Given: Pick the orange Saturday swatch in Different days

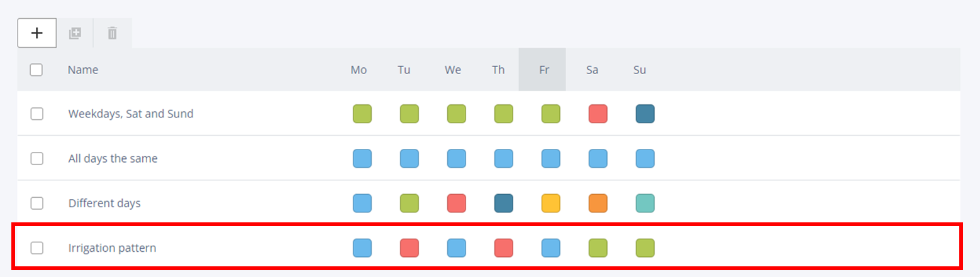Looking at the screenshot, I should click(x=598, y=203).
